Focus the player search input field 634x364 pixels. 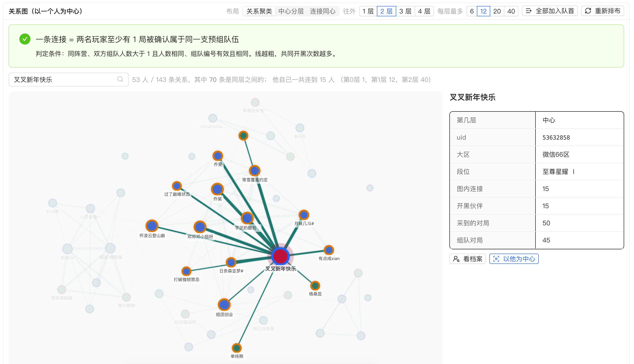coord(69,80)
